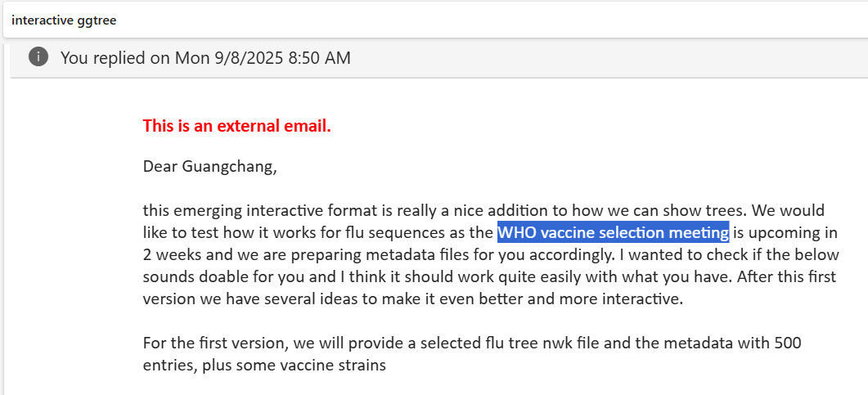This screenshot has height=395, width=868.
Task: Open the 'You replied on Mon 9/8/2025' notice
Action: [x=205, y=57]
